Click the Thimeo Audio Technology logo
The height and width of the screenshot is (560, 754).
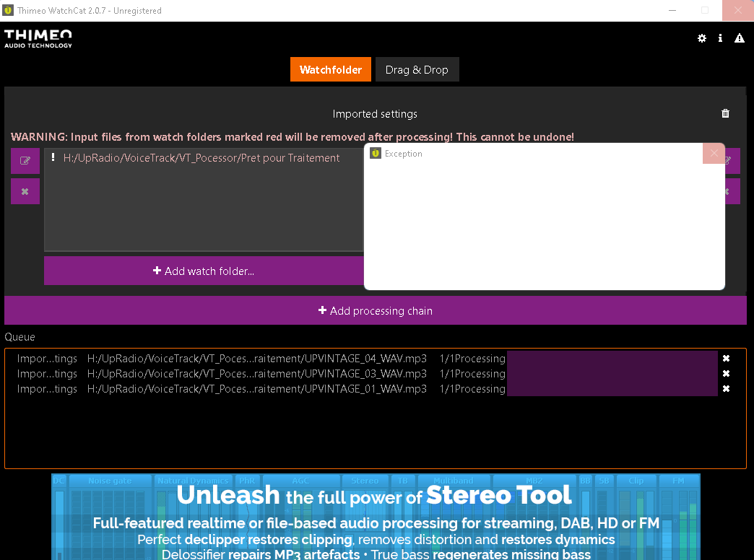[x=38, y=39]
